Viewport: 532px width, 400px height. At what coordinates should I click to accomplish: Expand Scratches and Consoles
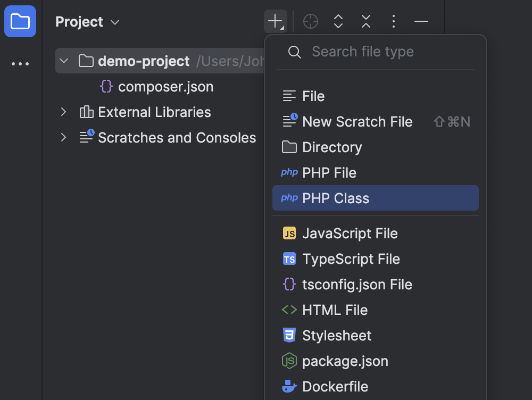point(63,137)
